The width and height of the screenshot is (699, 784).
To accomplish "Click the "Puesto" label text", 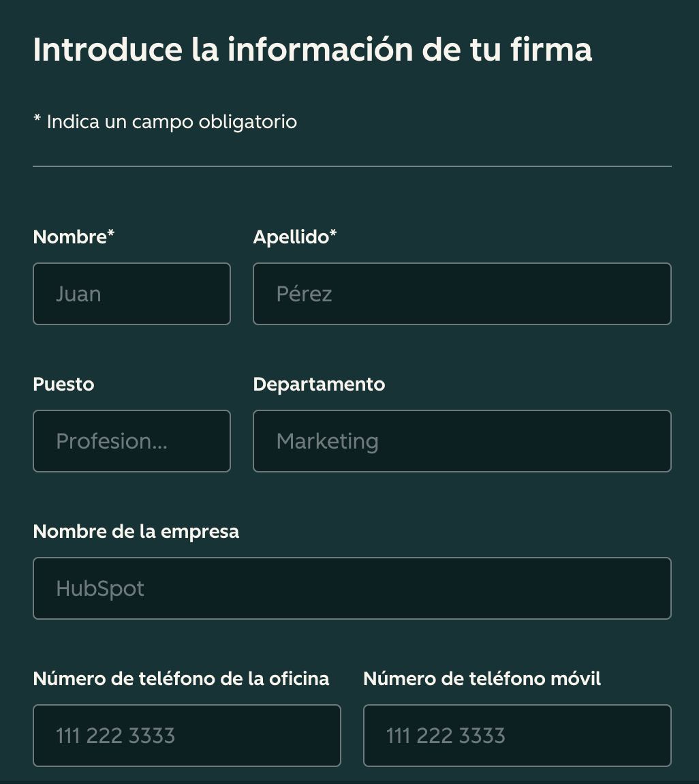I will pyautogui.click(x=63, y=385).
